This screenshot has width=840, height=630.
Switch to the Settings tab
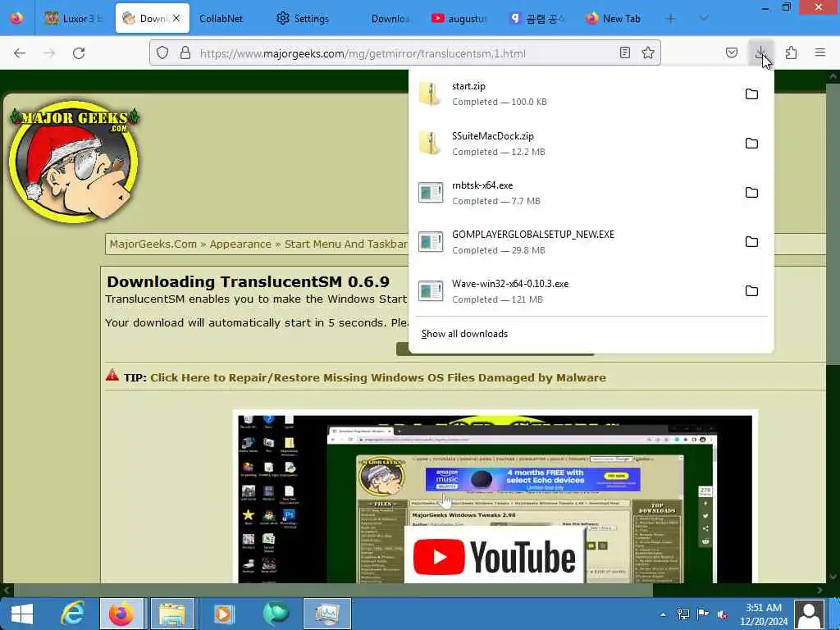[x=304, y=19]
